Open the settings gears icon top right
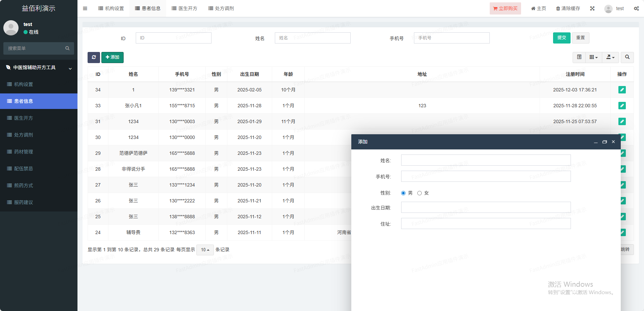 pyautogui.click(x=636, y=8)
